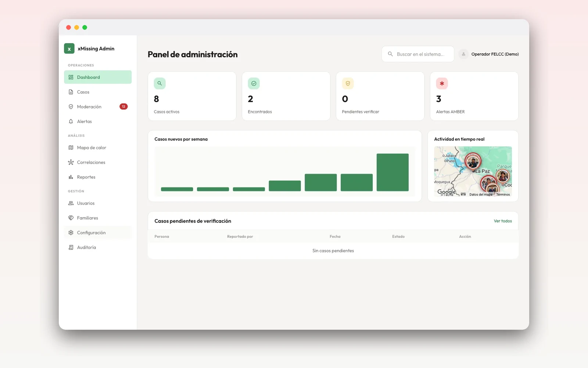Click the ANÁLISIS section label

point(76,136)
